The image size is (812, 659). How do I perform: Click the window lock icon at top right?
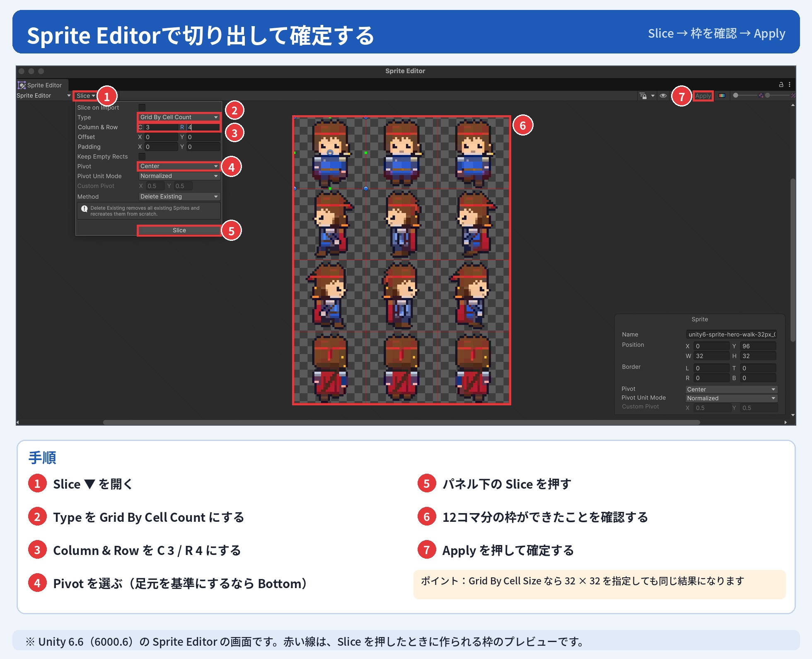(781, 85)
